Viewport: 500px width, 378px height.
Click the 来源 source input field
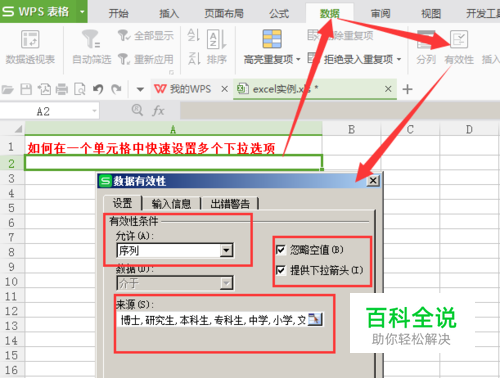click(x=213, y=320)
